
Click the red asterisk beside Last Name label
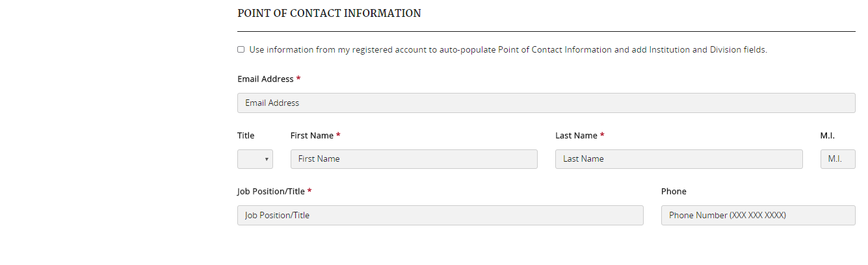602,135
